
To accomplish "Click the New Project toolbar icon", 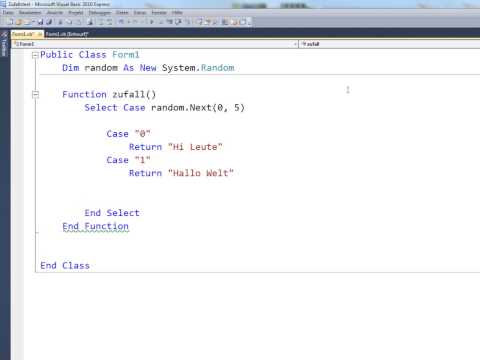I will tap(10, 22).
